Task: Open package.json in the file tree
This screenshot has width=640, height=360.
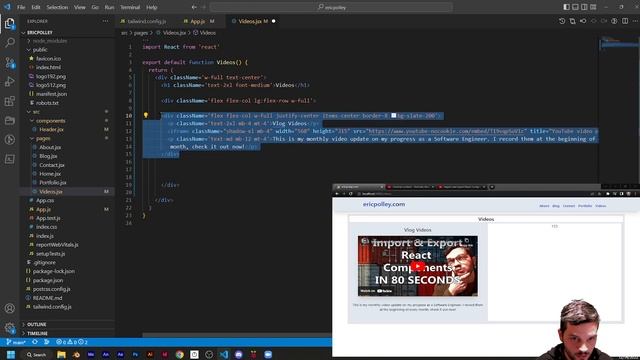Action: (x=48, y=280)
